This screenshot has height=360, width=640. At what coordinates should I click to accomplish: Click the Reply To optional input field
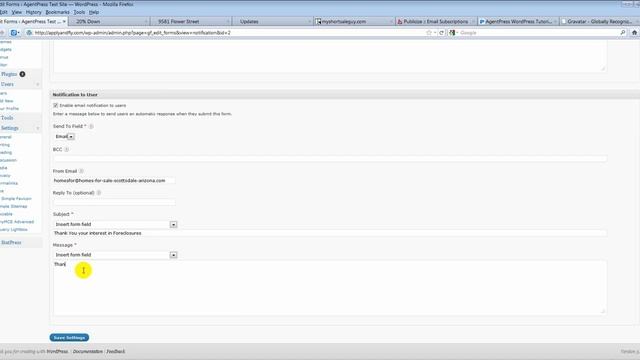(x=114, y=202)
